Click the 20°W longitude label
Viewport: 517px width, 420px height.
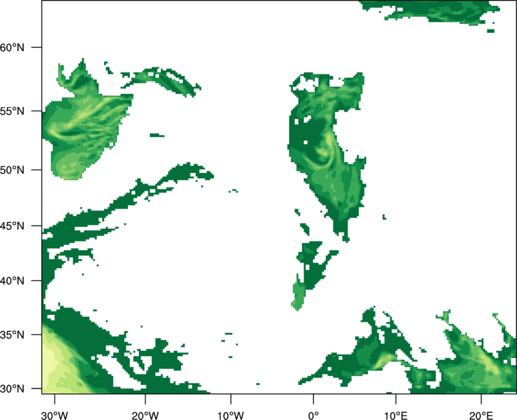pyautogui.click(x=145, y=415)
